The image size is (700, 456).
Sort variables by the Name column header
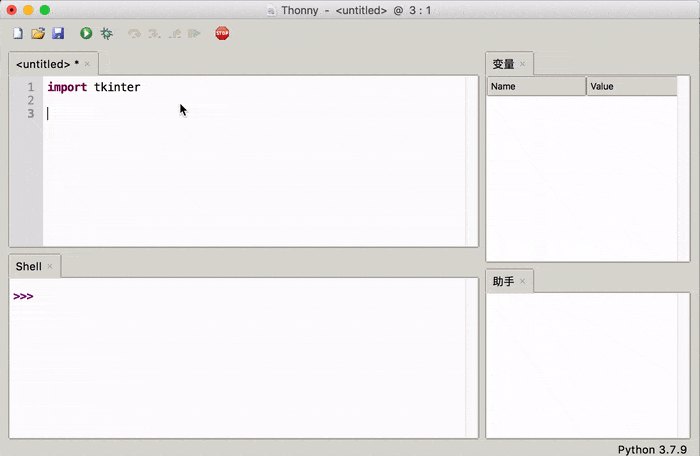[536, 87]
